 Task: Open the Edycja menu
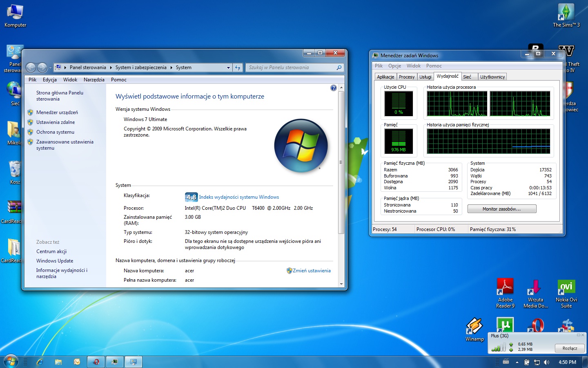[x=50, y=80]
